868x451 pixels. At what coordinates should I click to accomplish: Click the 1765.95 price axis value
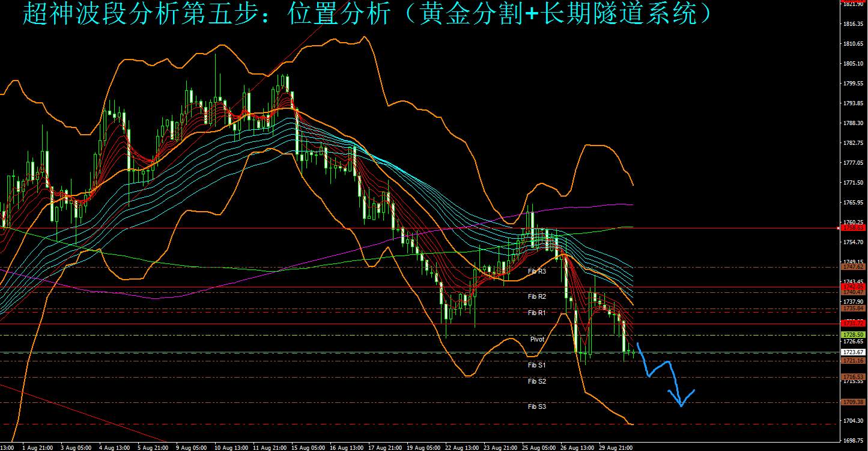pos(854,203)
